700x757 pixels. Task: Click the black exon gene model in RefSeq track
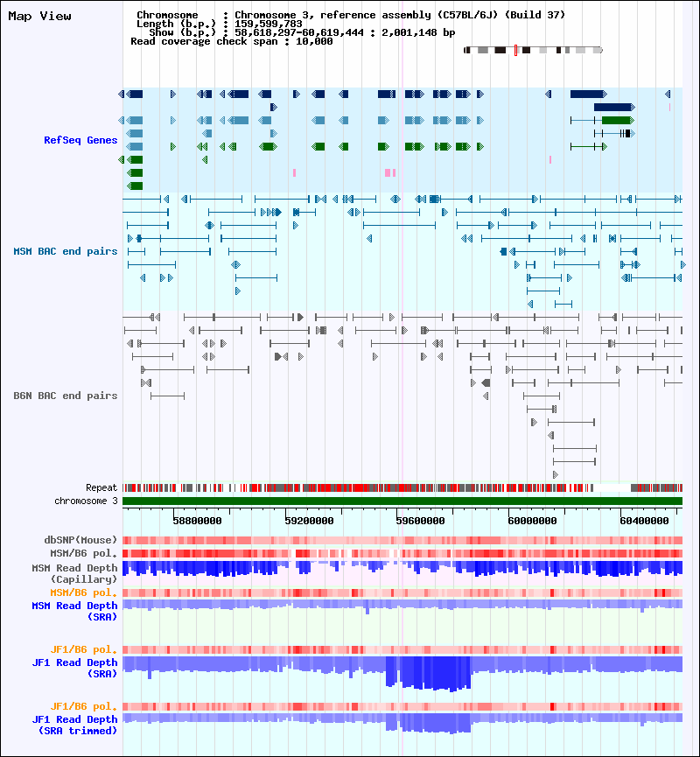click(x=614, y=133)
